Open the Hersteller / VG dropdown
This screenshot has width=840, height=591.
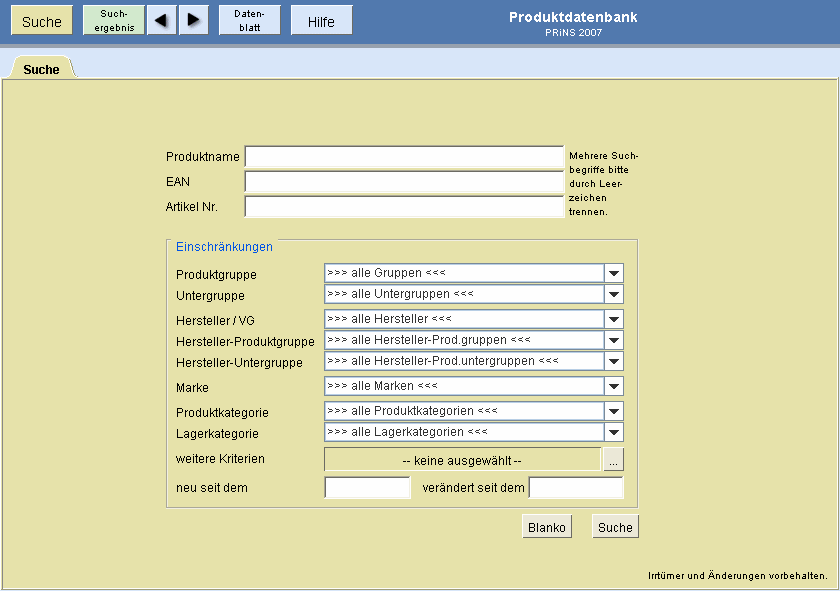613,320
